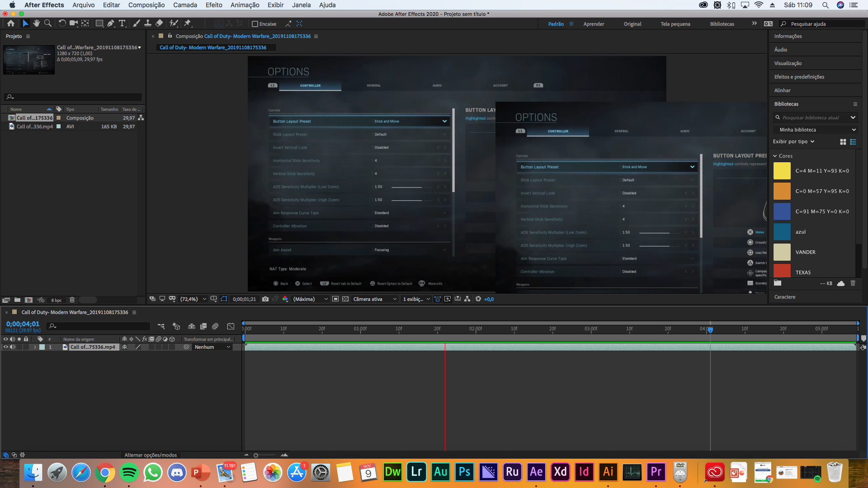The width and height of the screenshot is (868, 488).
Task: Mute audio of the Call of...75336.mp4 layer
Action: [x=13, y=347]
